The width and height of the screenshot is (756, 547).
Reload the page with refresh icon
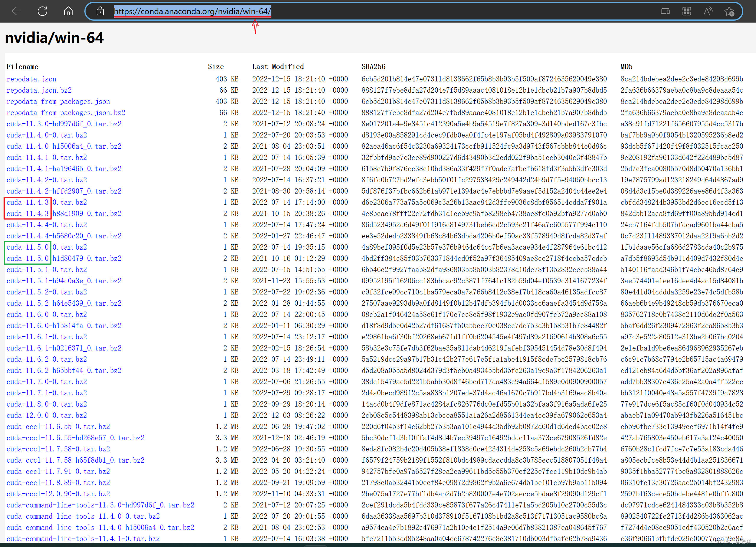click(x=42, y=11)
